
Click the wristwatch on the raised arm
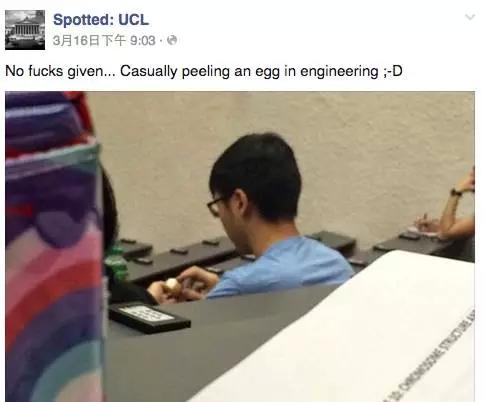(x=456, y=192)
